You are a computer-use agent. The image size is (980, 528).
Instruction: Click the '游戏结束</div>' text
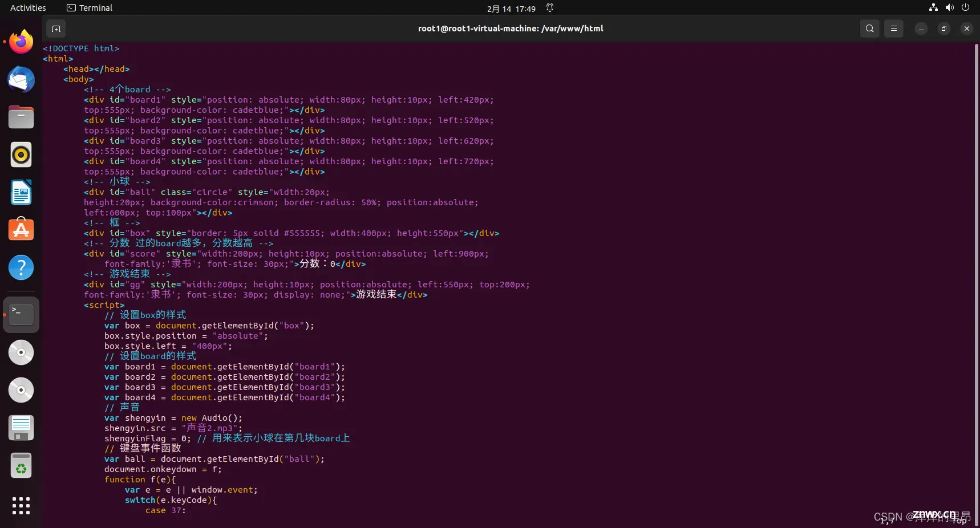(392, 295)
